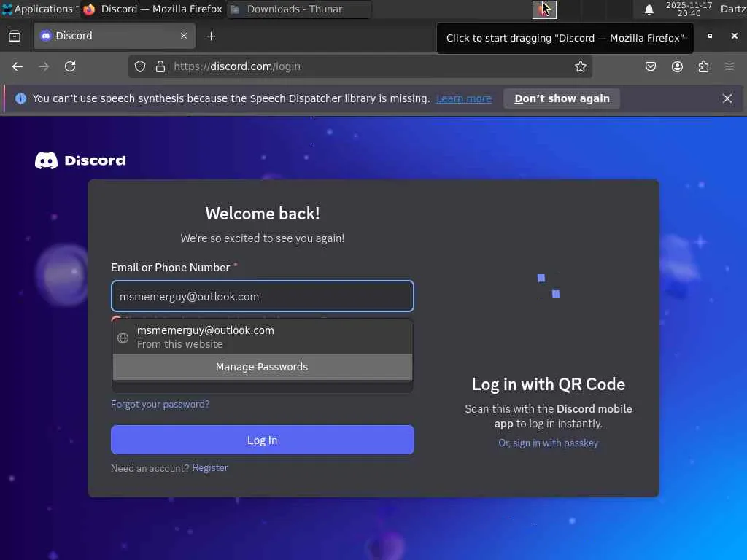
Task: Open the Learn more link in notification
Action: tap(464, 98)
